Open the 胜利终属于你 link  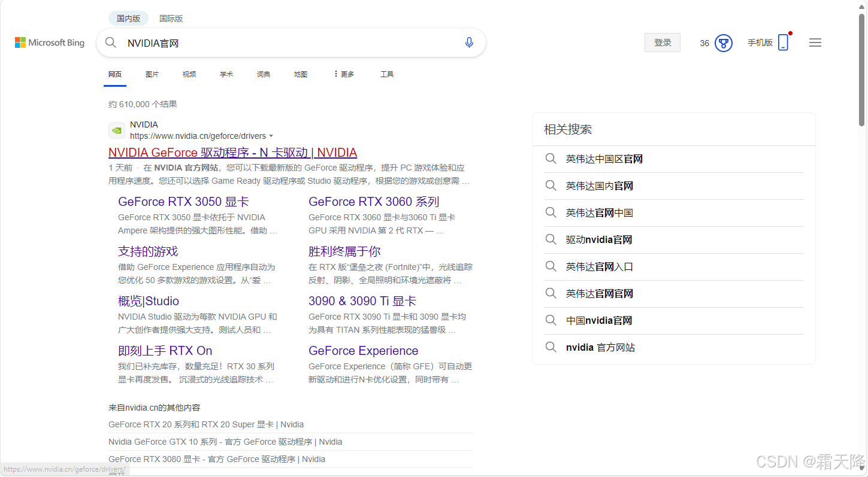coord(344,251)
